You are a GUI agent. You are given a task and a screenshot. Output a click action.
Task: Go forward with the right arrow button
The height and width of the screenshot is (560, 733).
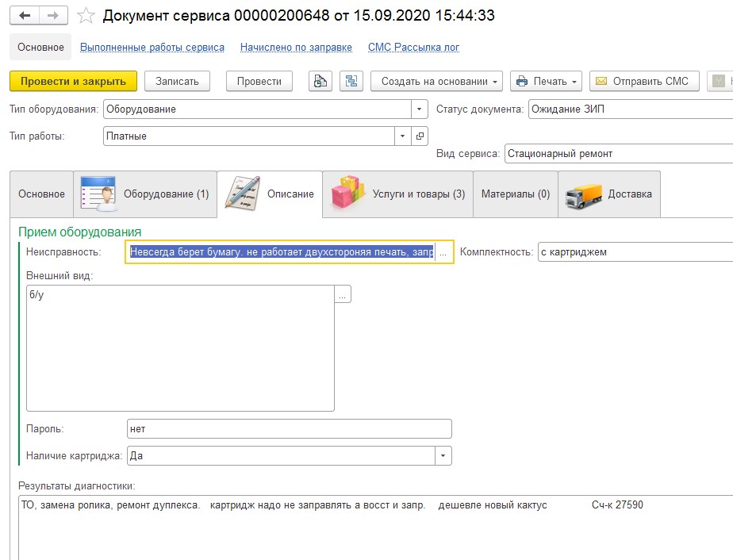pyautogui.click(x=53, y=15)
